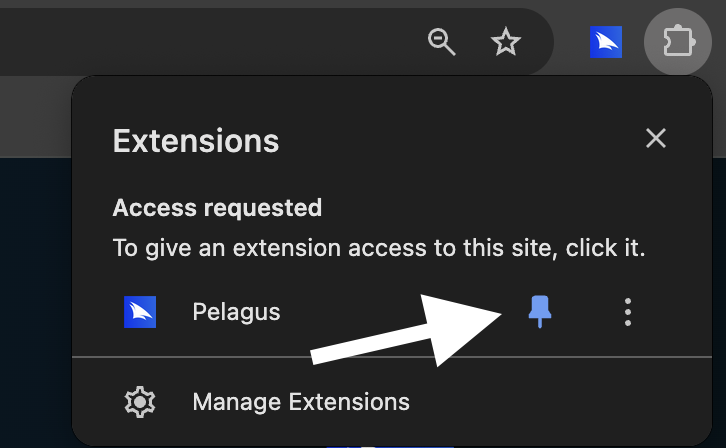Click empty space right of Manage Extensions
Image resolution: width=726 pixels, height=448 pixels.
560,402
